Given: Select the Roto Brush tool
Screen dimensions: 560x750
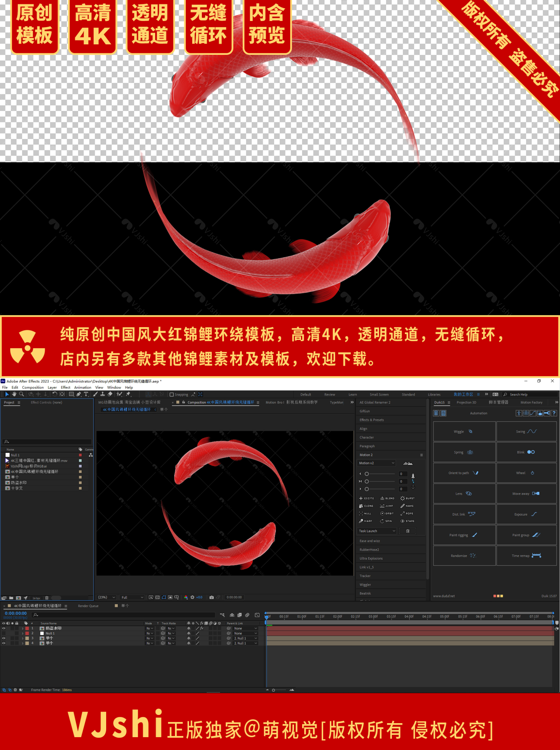Looking at the screenshot, I should point(119,394).
